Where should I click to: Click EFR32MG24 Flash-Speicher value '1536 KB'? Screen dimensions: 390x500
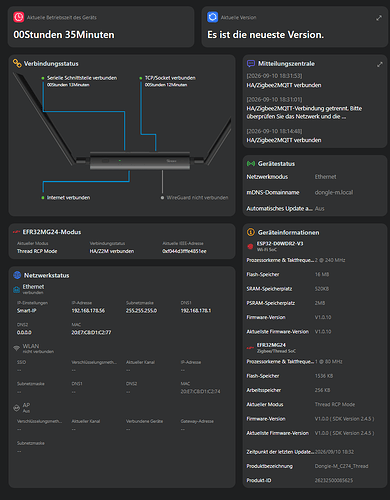324,376
